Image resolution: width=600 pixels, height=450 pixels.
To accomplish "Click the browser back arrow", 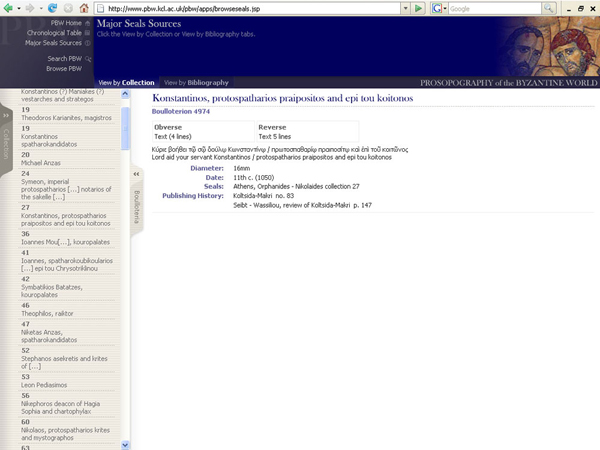I will click(9, 8).
